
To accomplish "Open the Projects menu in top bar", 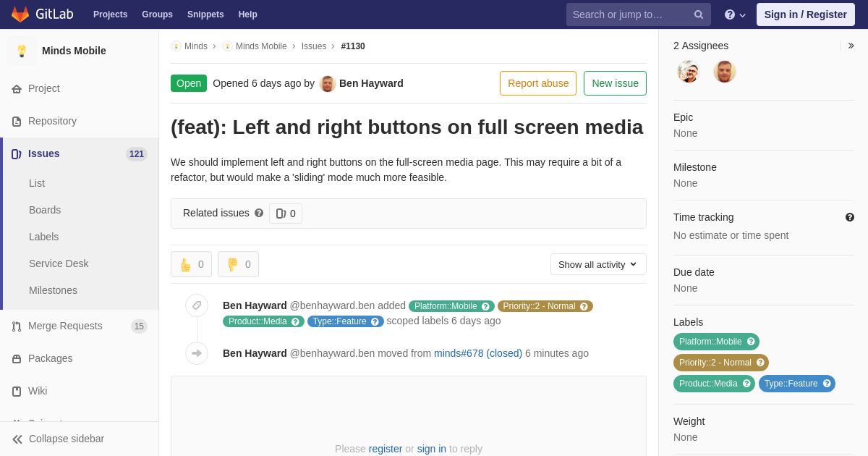I will coord(110,14).
